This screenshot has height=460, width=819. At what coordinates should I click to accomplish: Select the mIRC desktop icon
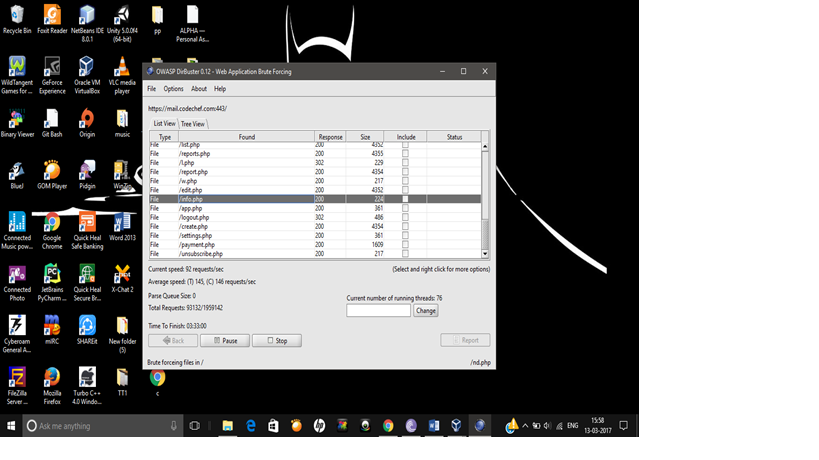[x=52, y=330]
